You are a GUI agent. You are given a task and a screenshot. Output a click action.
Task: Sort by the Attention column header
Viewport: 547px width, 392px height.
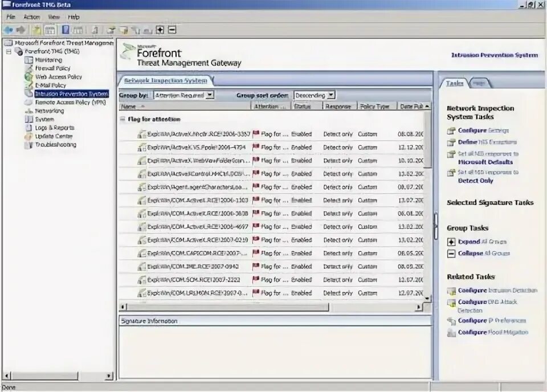[271, 107]
